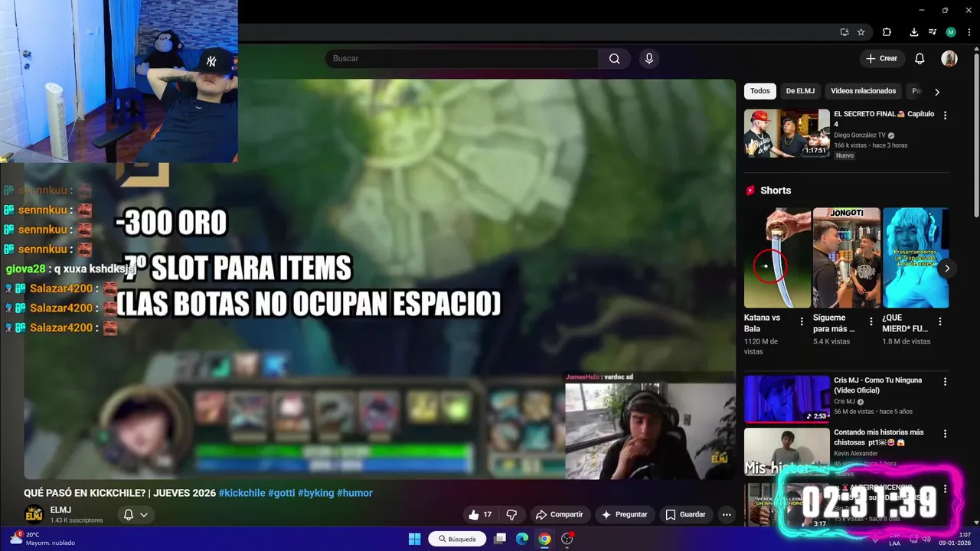
Task: Click the taskbar clock showing 1:07
Action: pos(965,535)
